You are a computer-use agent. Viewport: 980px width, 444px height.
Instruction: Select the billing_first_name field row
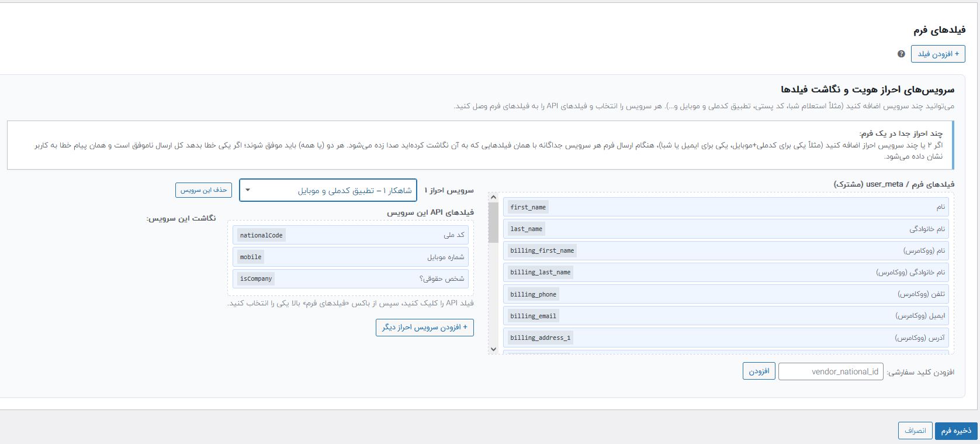(x=726, y=250)
